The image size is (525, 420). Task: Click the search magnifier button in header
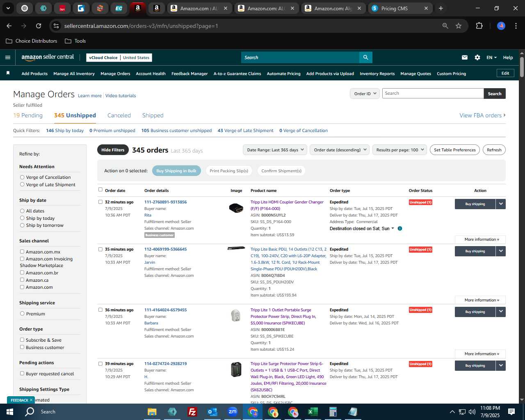365,57
